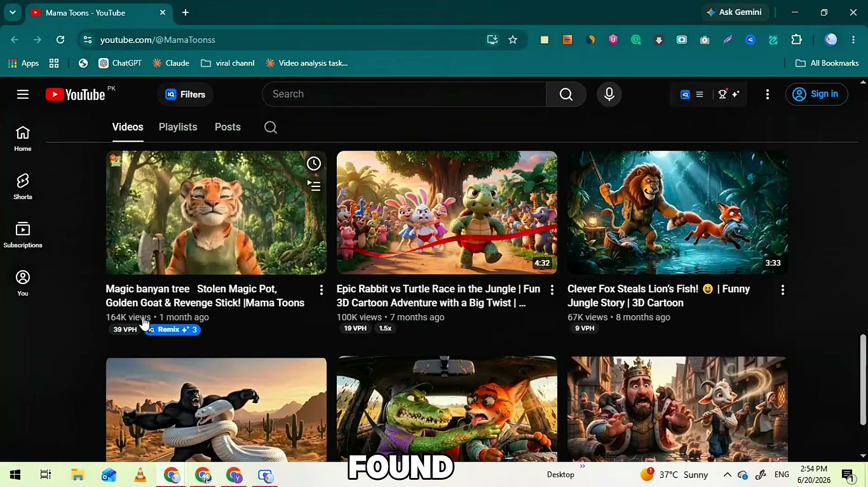The image size is (868, 487).
Task: Open the Chrome profile avatar
Action: coord(831,40)
